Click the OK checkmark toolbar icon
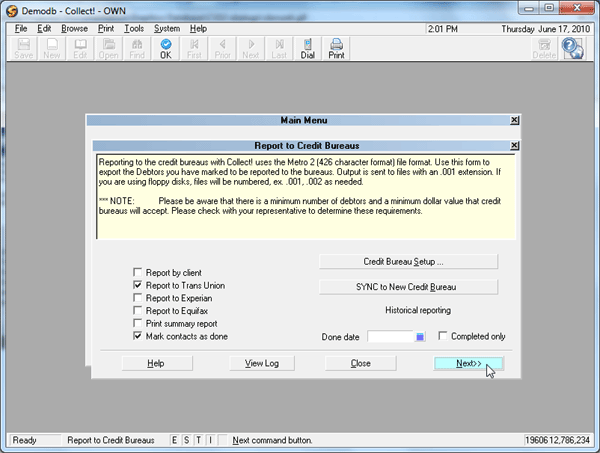 tap(166, 49)
